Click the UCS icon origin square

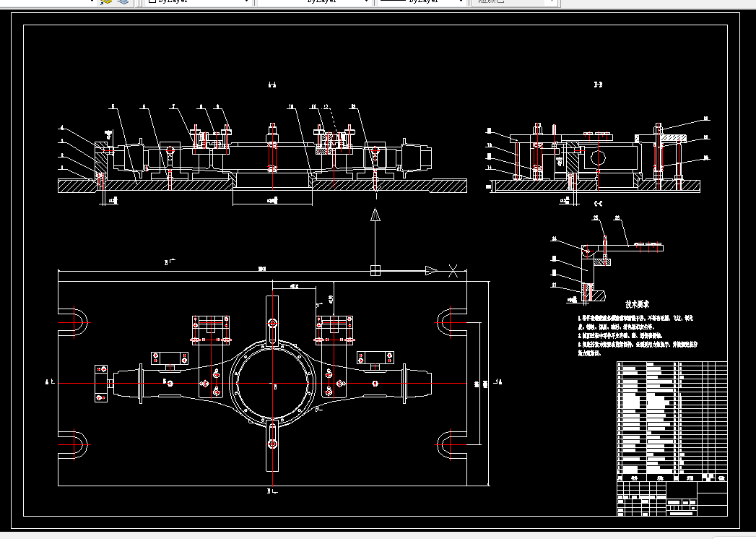click(x=375, y=271)
